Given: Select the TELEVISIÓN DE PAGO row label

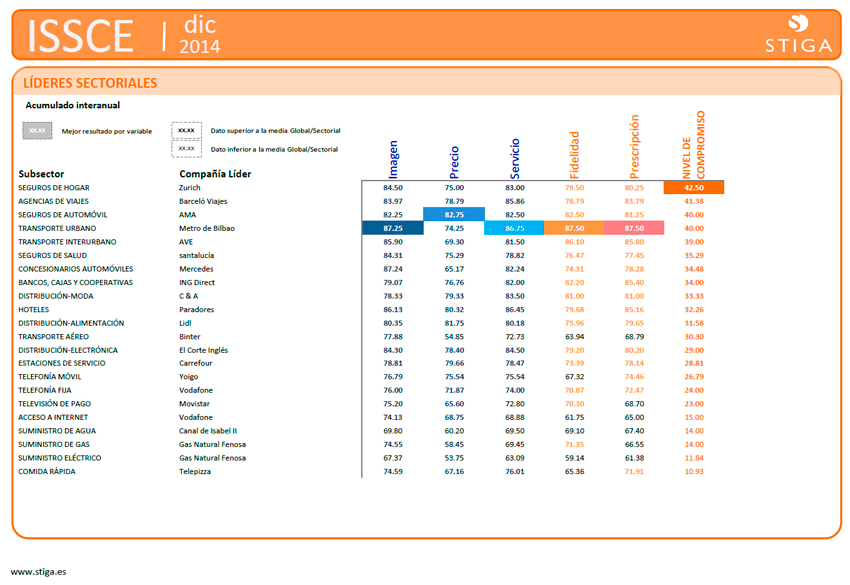Looking at the screenshot, I should tap(55, 404).
